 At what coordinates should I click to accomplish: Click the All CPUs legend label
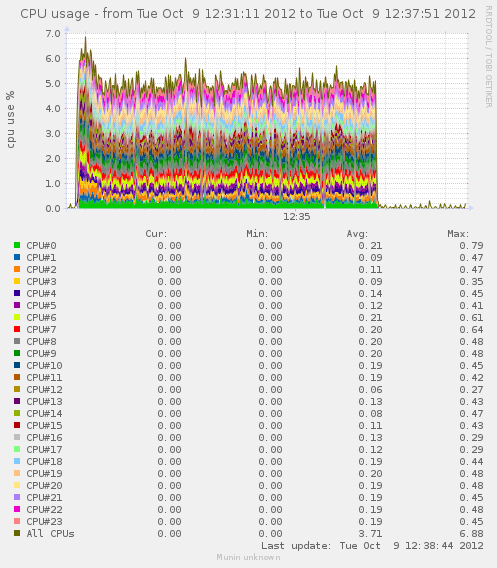[x=50, y=534]
